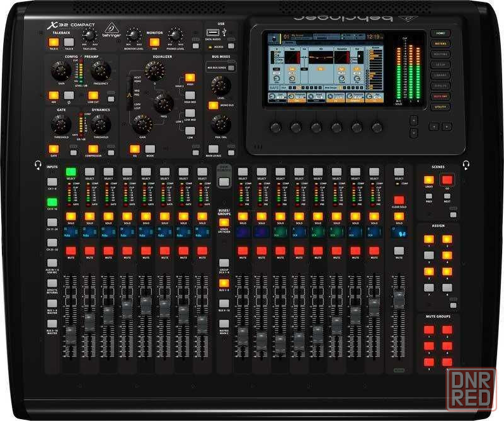Select the Low Mid EQ band button
504x421 pixels.
coord(190,113)
